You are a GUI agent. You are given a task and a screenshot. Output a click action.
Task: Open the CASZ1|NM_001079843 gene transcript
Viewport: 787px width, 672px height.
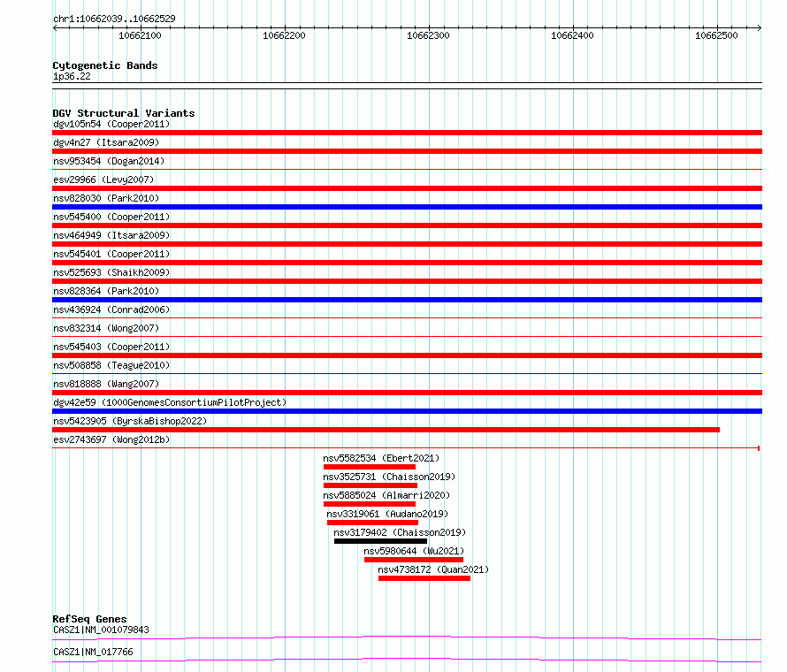407,638
